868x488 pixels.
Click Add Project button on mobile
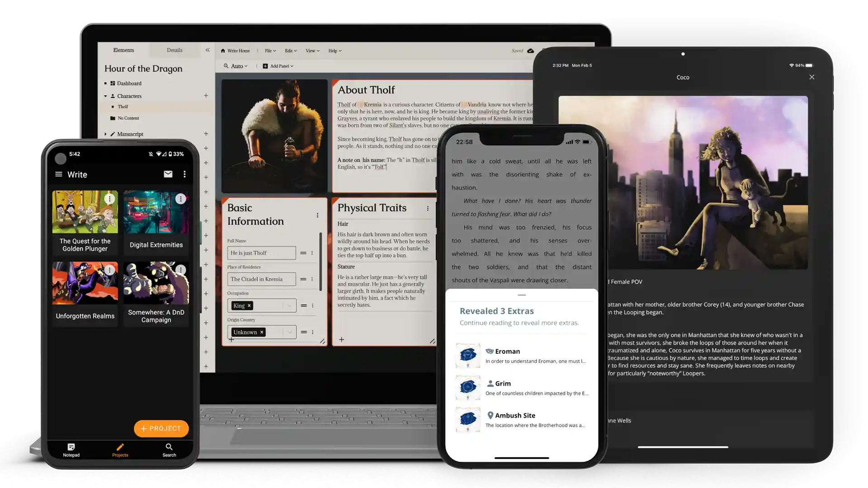click(x=161, y=428)
